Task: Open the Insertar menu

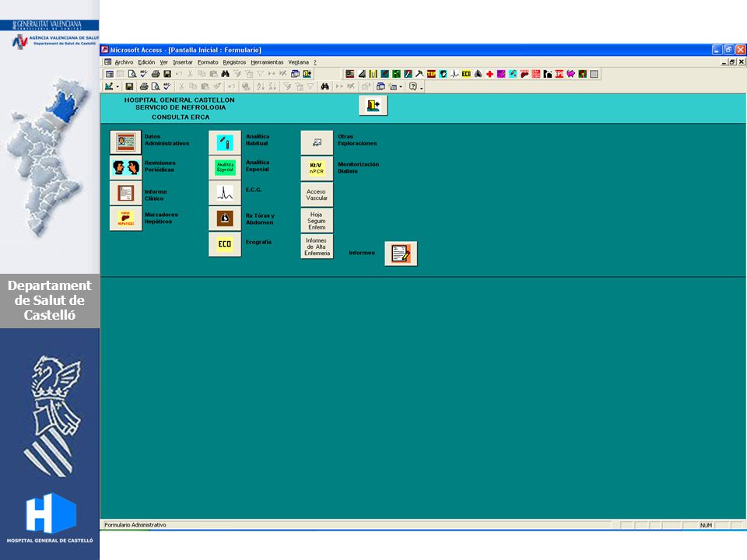Action: tap(182, 62)
